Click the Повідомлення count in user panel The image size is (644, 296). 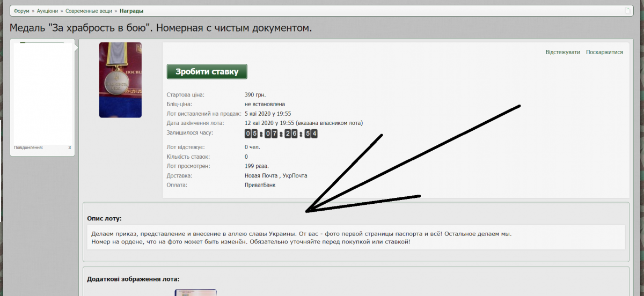point(69,147)
